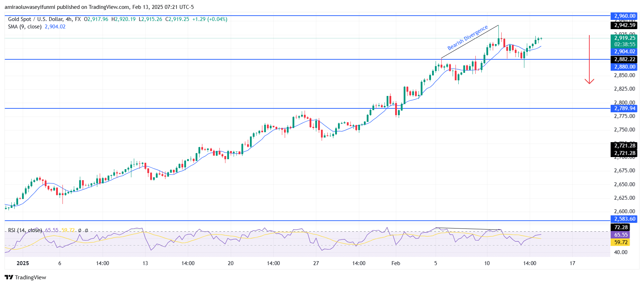Viewport: 644px width, 285px height.
Task: Click the SMA legend value 2,904.02
Action: (55, 27)
